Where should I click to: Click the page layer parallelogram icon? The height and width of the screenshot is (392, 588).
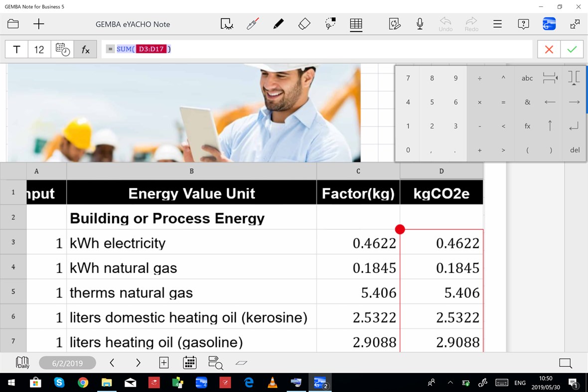click(x=242, y=363)
